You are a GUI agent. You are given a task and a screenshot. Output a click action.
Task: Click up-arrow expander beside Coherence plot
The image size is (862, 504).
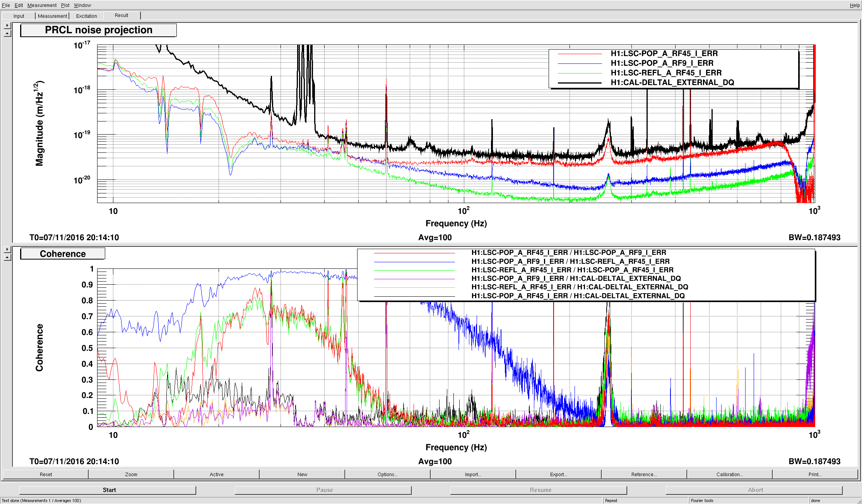tap(7, 257)
